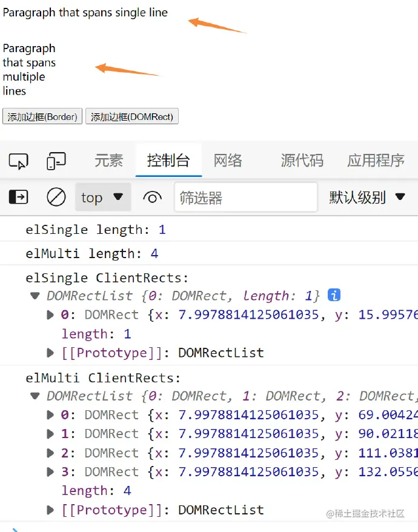Expand the elSingle [[Prototype]] DOMRectList
The height and width of the screenshot is (532, 418).
point(50,353)
